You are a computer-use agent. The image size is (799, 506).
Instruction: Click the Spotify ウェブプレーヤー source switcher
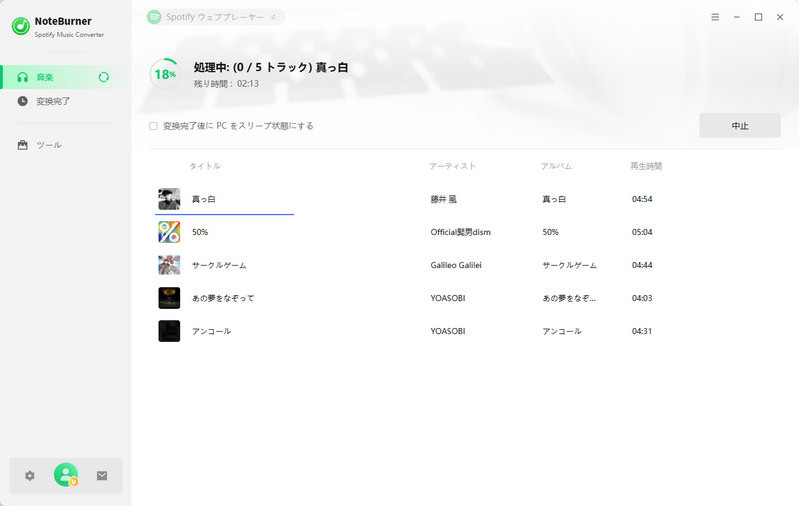tap(215, 17)
